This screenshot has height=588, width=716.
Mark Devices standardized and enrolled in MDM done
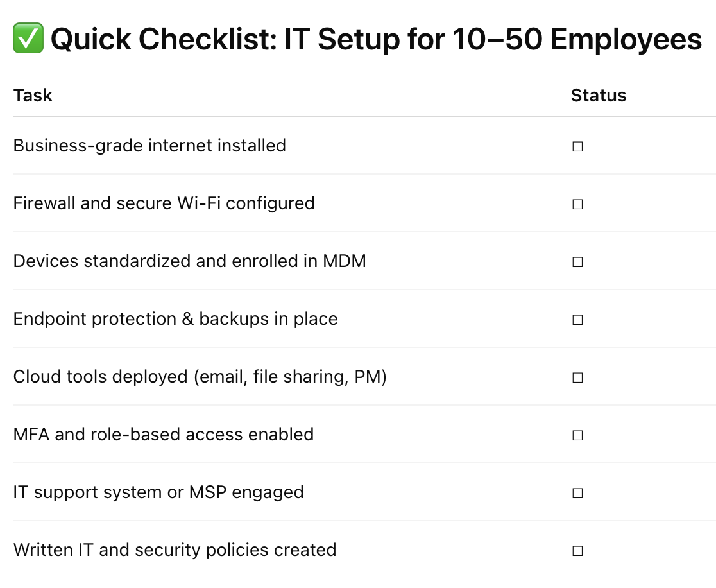click(577, 262)
